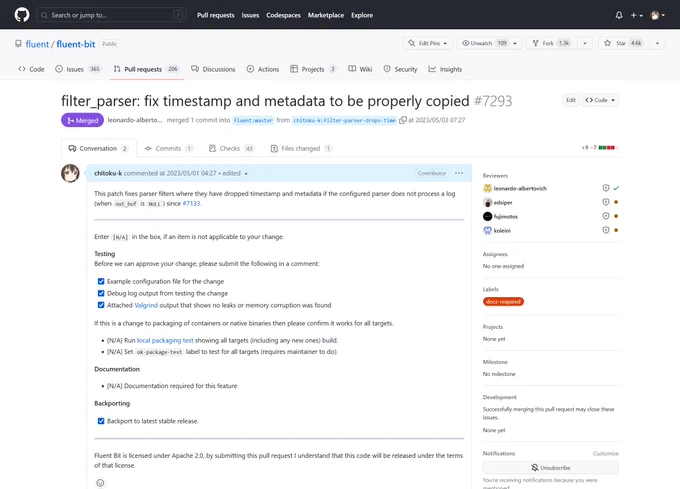Switch to the Checks tab

[x=232, y=148]
